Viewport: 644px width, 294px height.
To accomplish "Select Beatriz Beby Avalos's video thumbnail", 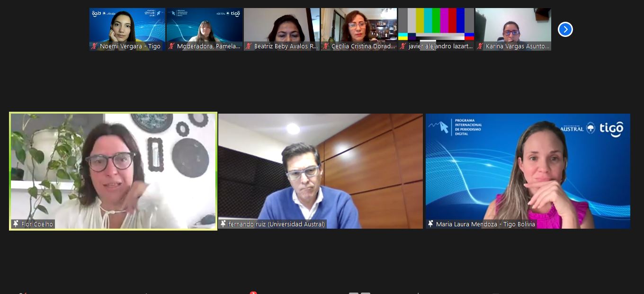I will pyautogui.click(x=281, y=26).
